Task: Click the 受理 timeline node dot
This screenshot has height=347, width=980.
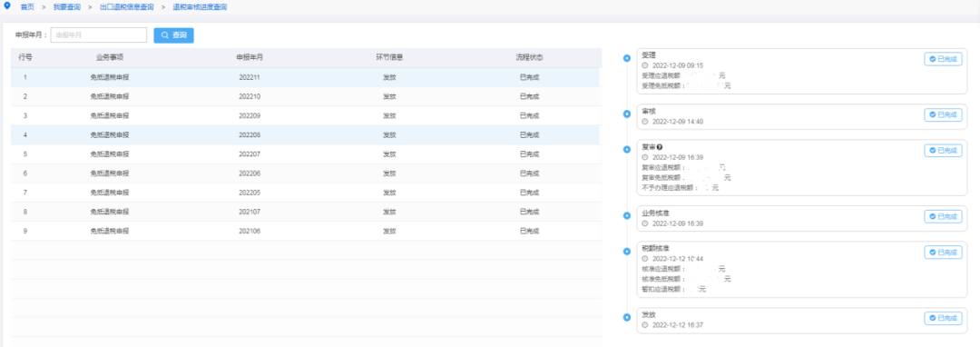Action: [x=627, y=58]
